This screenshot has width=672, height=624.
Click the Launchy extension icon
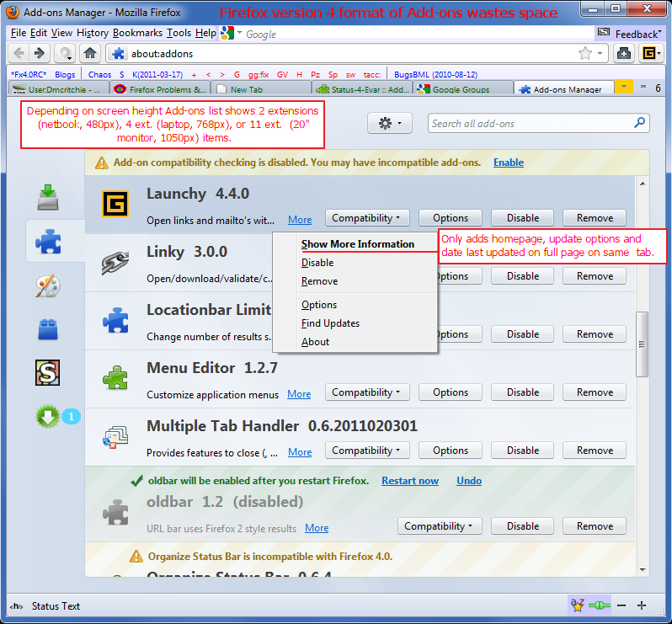coord(115,204)
